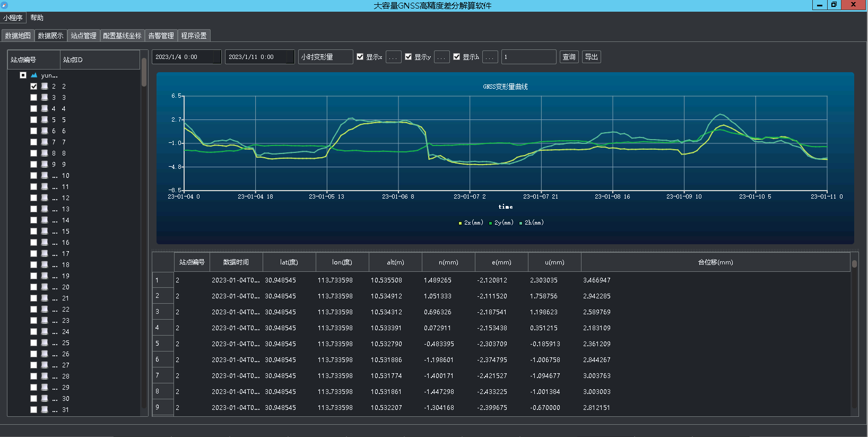Click the 2y(mm) green legend marker
This screenshot has width=868, height=437.
point(490,223)
